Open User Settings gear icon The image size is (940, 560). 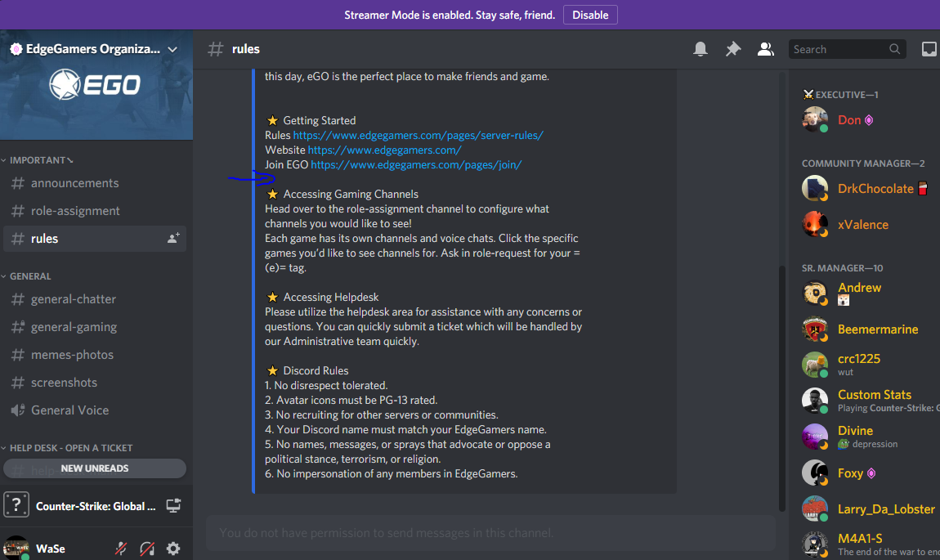[173, 548]
